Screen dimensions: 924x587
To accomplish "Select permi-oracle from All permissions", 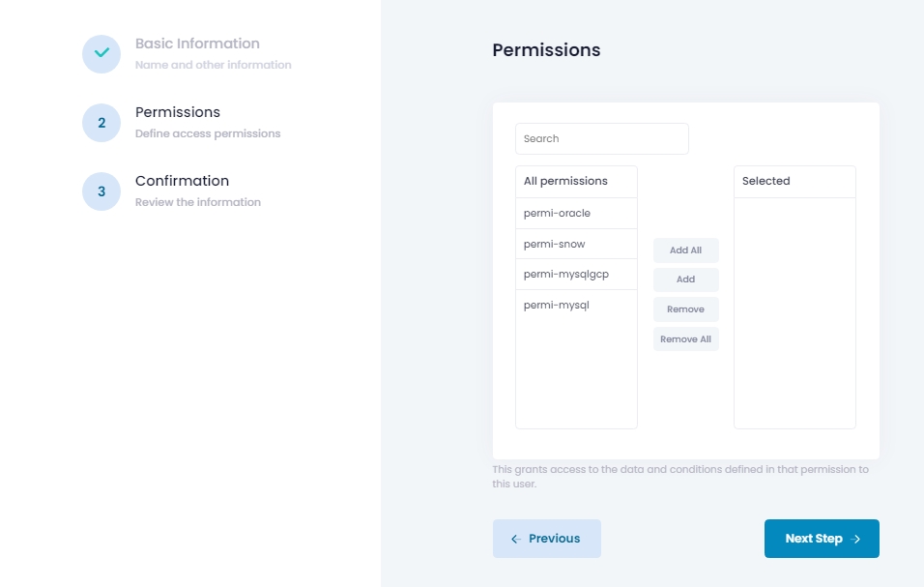I will [x=576, y=213].
